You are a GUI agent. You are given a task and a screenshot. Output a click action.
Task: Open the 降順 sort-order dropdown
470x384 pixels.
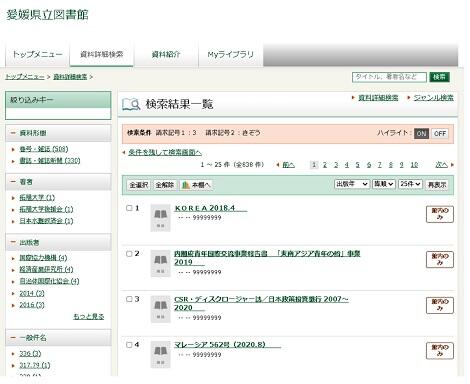(x=384, y=184)
